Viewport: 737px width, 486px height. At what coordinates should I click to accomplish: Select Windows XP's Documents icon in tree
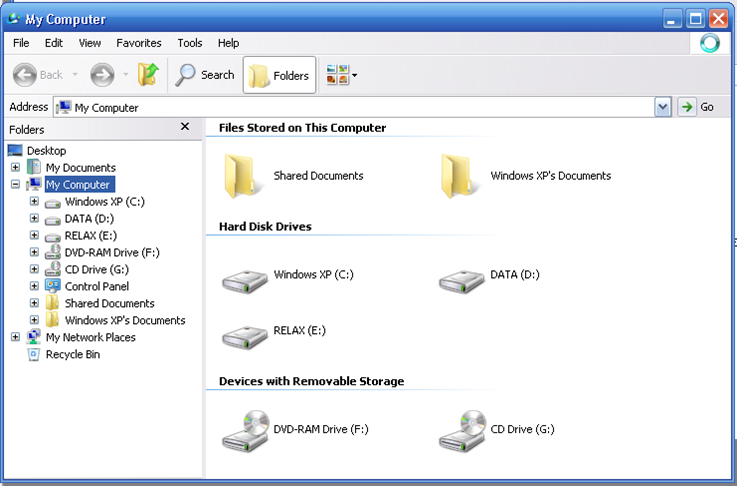point(52,320)
